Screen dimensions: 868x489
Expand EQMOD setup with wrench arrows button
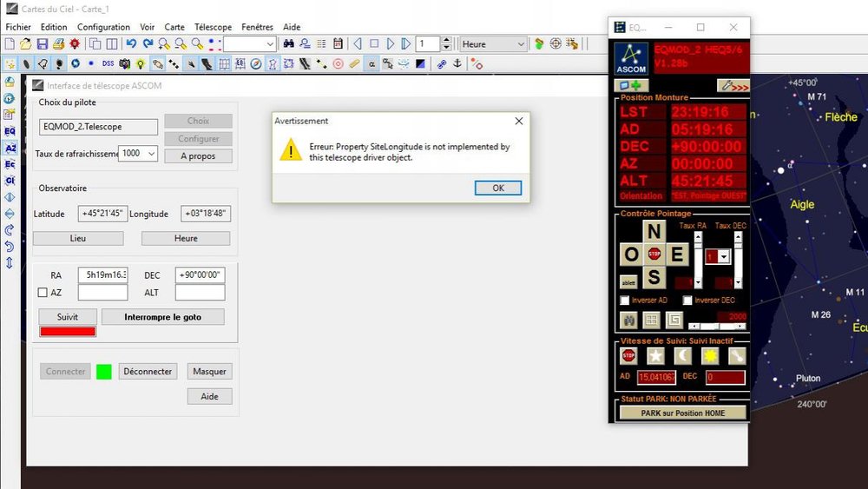click(x=733, y=86)
